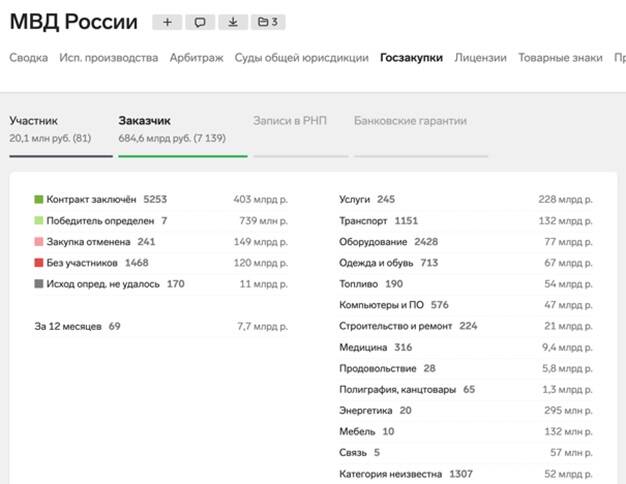Open the Одежда и обувь 713 category
The width and height of the screenshot is (626, 484).
[466, 263]
